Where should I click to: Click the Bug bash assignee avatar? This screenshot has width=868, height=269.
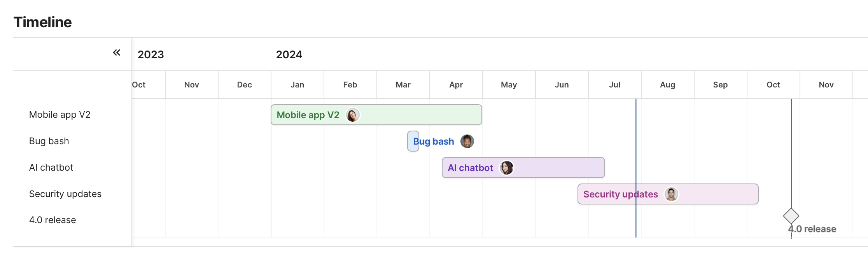[x=467, y=141]
